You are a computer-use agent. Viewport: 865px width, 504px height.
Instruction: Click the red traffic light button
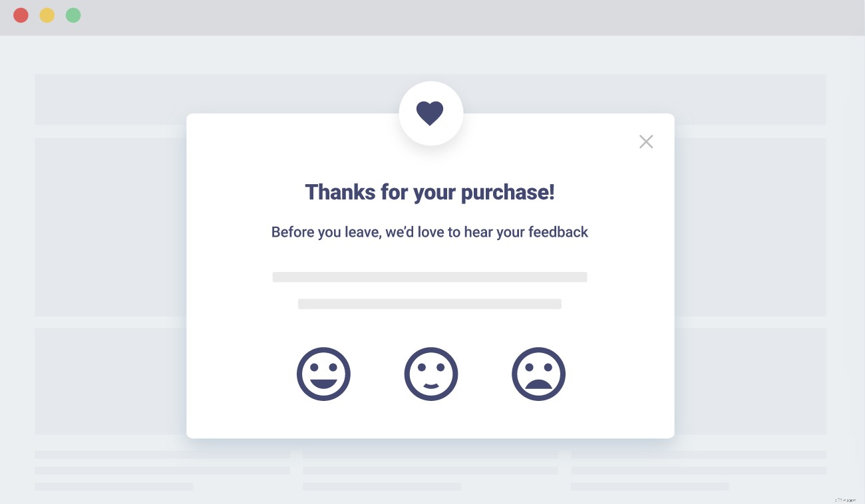point(21,15)
